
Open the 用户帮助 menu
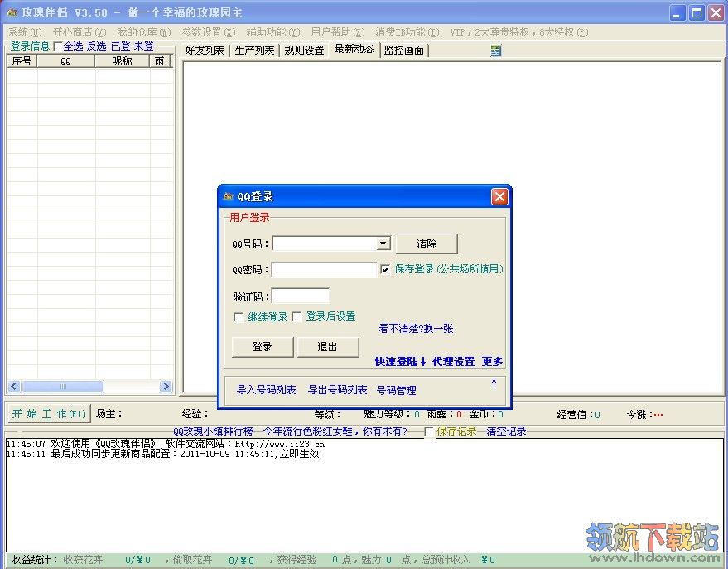click(x=338, y=32)
